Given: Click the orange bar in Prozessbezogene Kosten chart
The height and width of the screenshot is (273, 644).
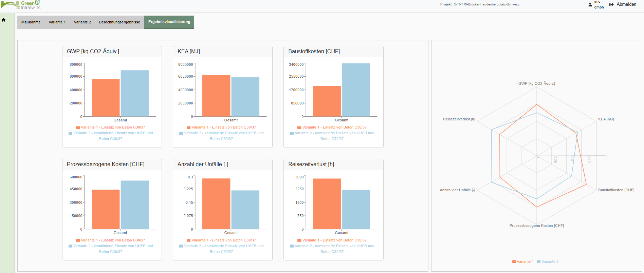Looking at the screenshot, I should click(x=106, y=209).
